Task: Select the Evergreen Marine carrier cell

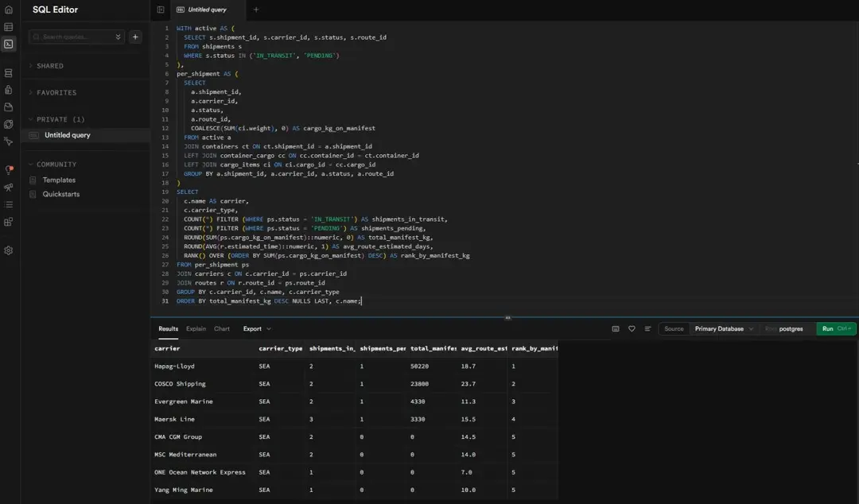Action: pos(202,401)
